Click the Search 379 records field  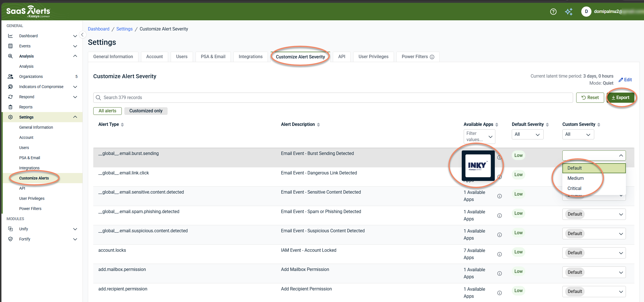(333, 98)
